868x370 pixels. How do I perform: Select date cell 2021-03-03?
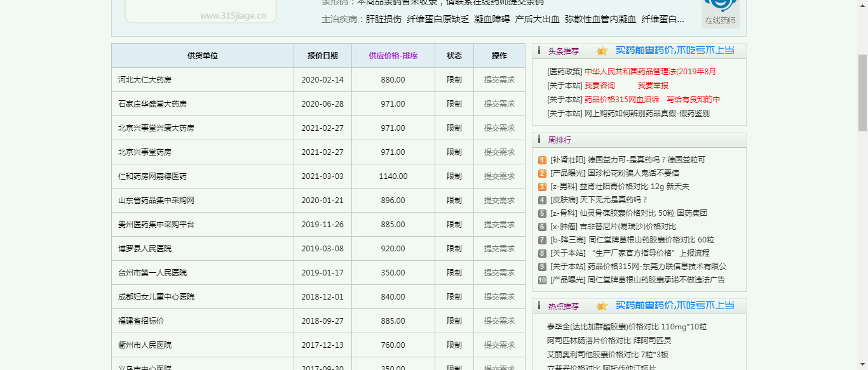click(x=322, y=176)
